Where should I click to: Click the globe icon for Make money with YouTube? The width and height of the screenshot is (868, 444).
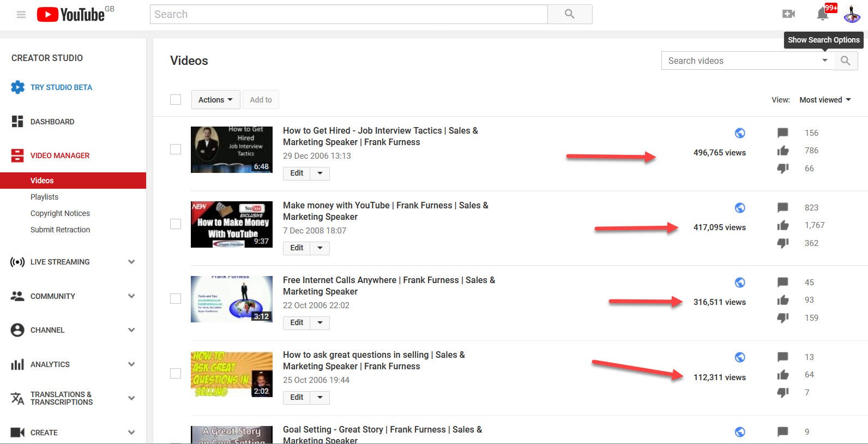coord(740,208)
